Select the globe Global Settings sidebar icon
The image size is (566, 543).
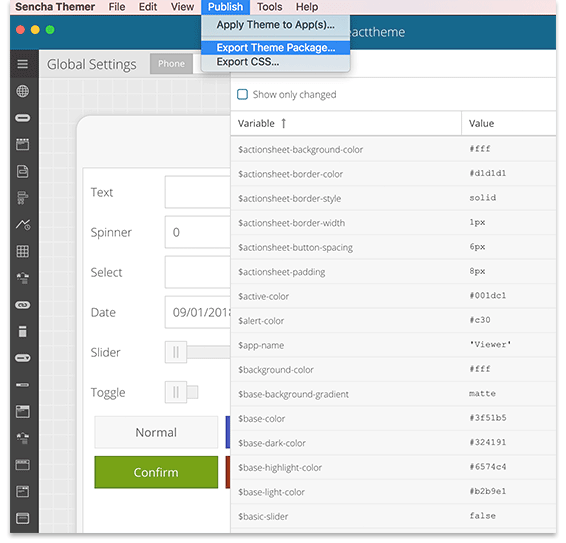(22, 91)
